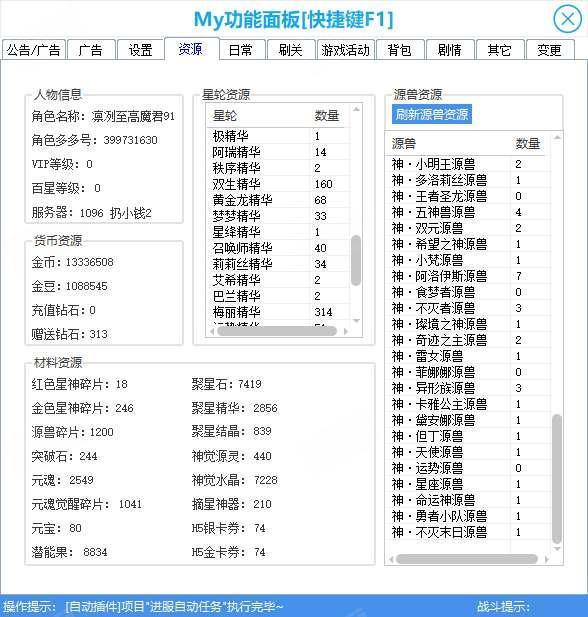Select the 日常 tab

(240, 50)
